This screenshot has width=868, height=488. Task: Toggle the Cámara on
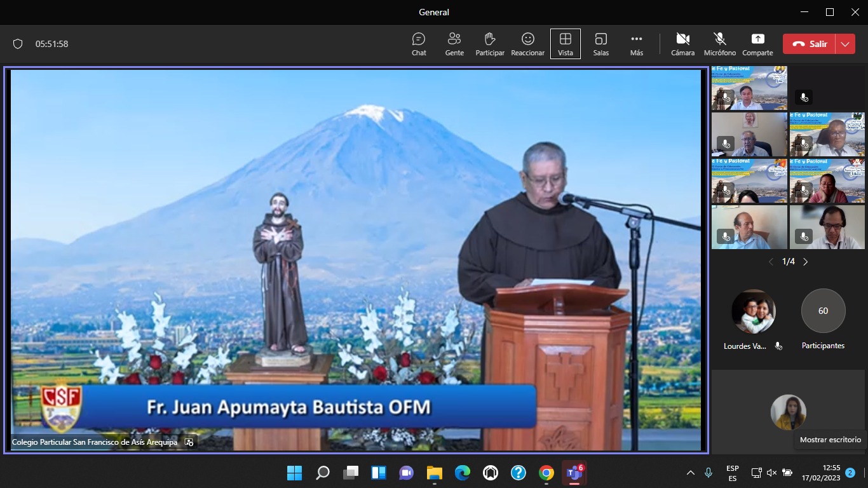click(x=682, y=44)
